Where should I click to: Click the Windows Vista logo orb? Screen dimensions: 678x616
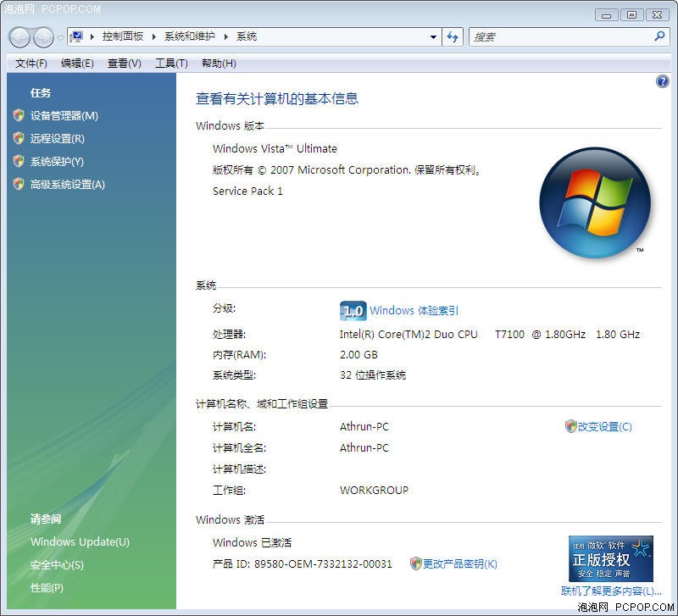click(595, 203)
